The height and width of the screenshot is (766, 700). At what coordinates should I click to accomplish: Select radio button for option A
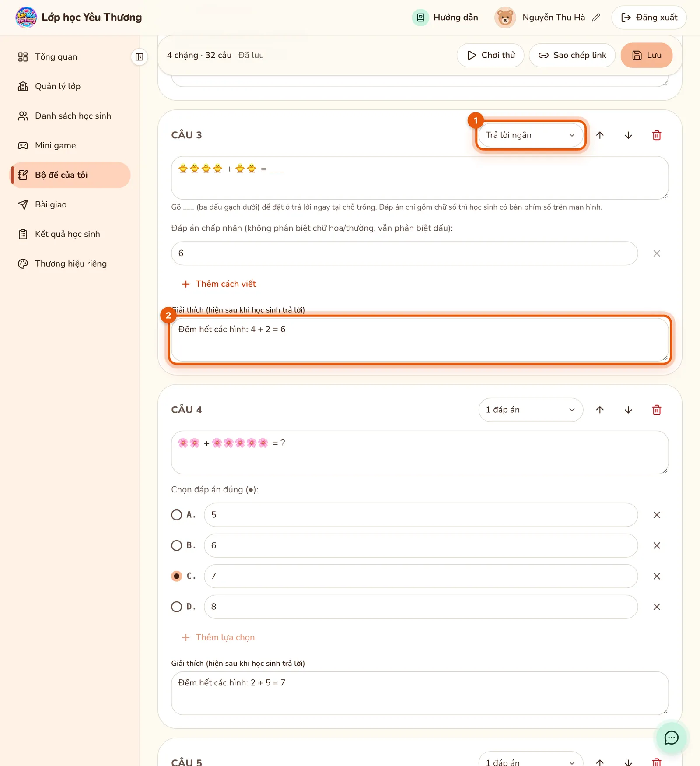pyautogui.click(x=177, y=515)
